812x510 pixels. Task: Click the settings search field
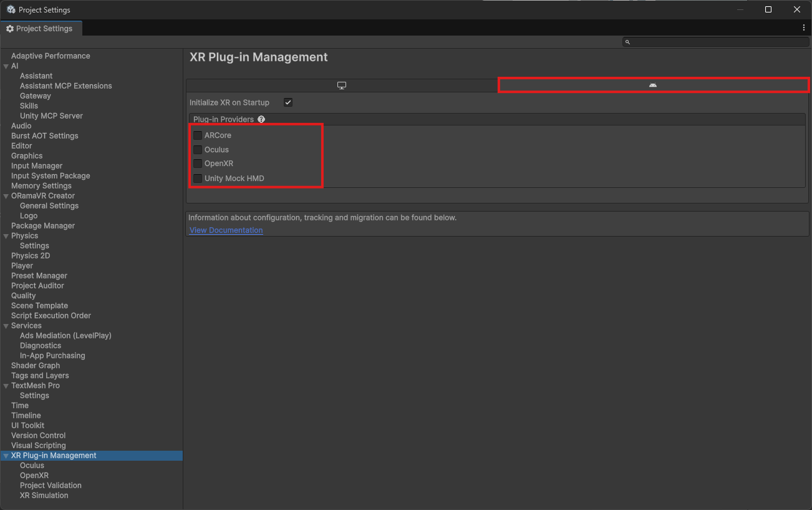[x=715, y=42]
